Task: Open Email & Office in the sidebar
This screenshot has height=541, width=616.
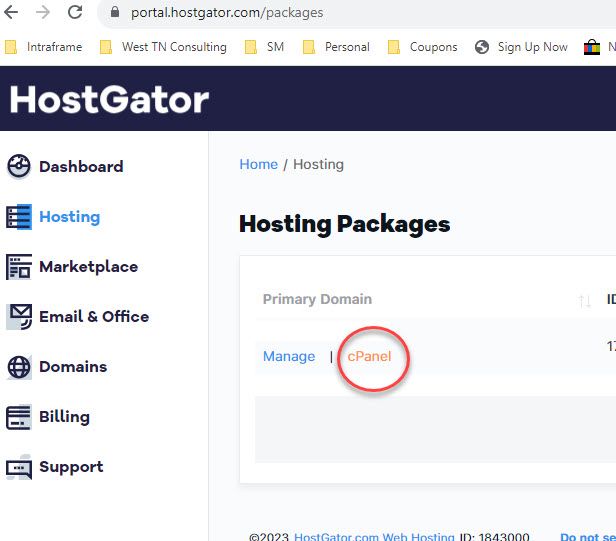Action: tap(94, 317)
